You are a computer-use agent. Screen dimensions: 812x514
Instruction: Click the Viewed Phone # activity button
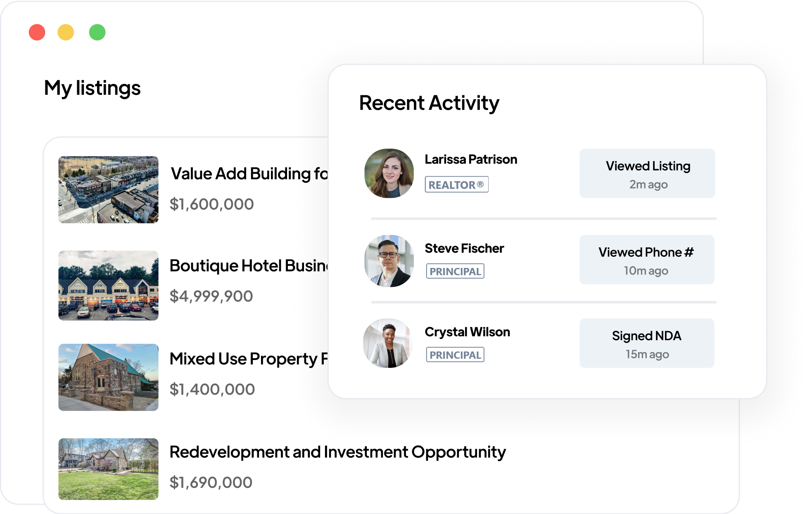click(647, 260)
